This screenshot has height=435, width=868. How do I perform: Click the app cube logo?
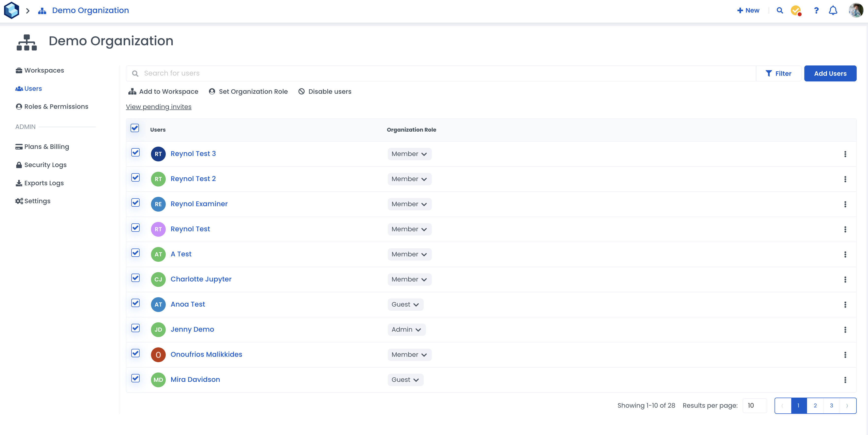[12, 10]
